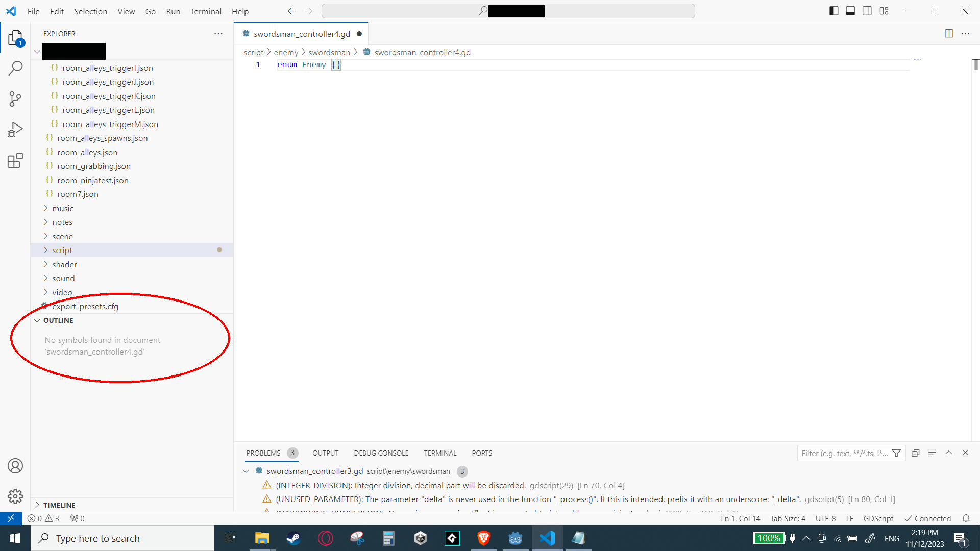Open the Terminal menu

[206, 11]
